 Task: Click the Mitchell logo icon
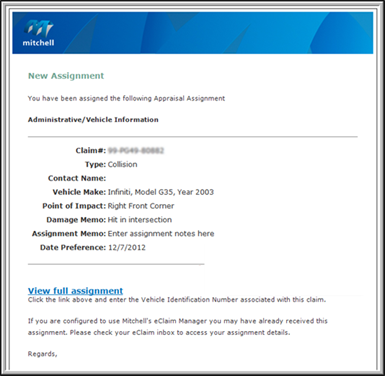(x=38, y=29)
